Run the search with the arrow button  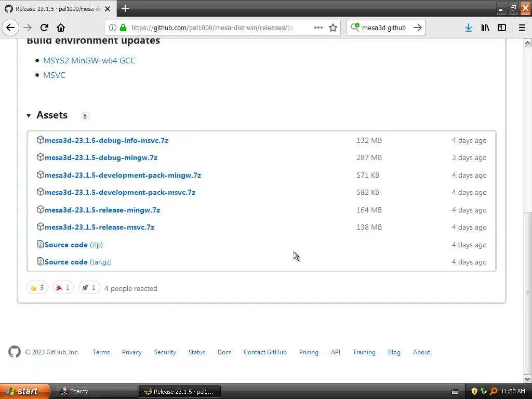click(x=418, y=28)
